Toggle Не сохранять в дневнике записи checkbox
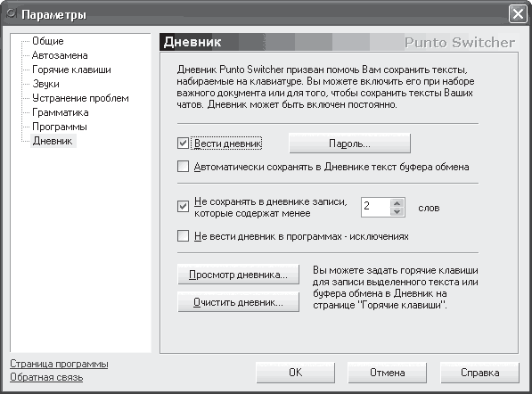The width and height of the screenshot is (532, 394). coord(183,206)
